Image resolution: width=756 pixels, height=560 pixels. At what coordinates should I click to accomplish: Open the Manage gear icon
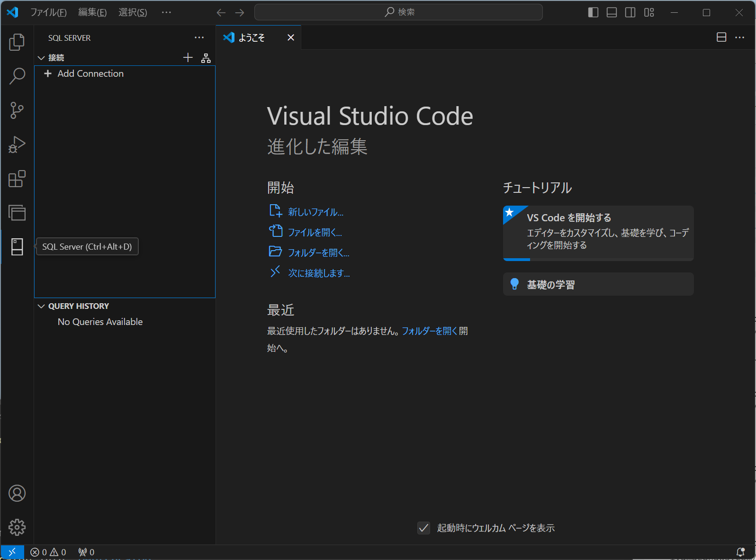(17, 527)
